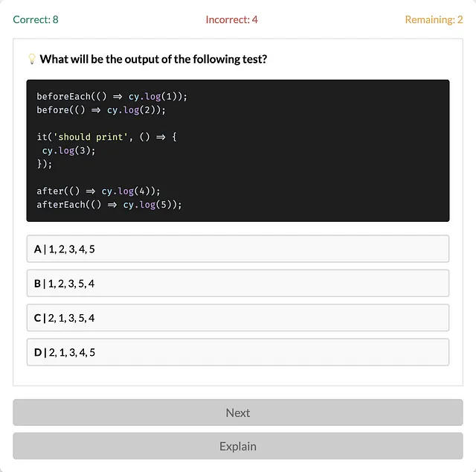Select answer A: 1, 2, 3, 4, 5
Image resolution: width=476 pixels, height=472 pixels.
(238, 249)
